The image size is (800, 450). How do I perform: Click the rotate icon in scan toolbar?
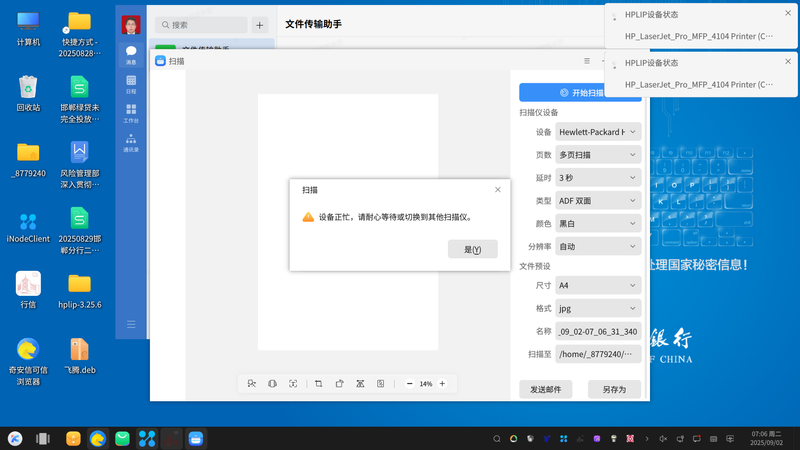340,383
